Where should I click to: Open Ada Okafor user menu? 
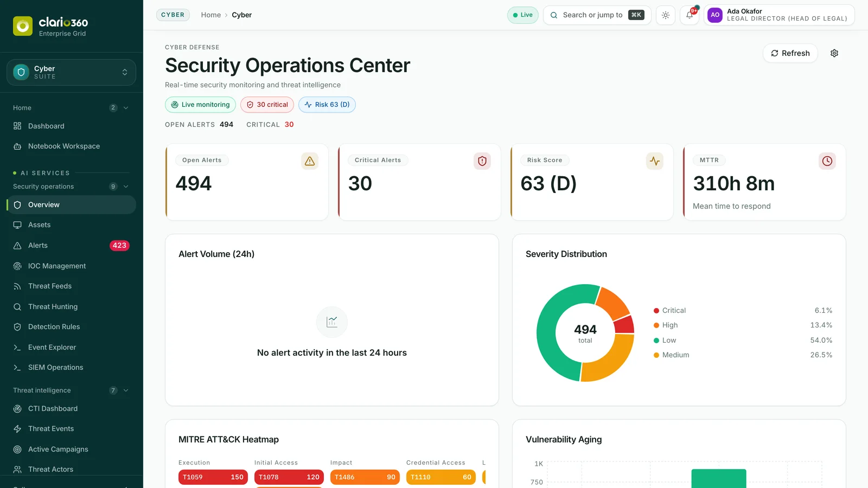779,15
